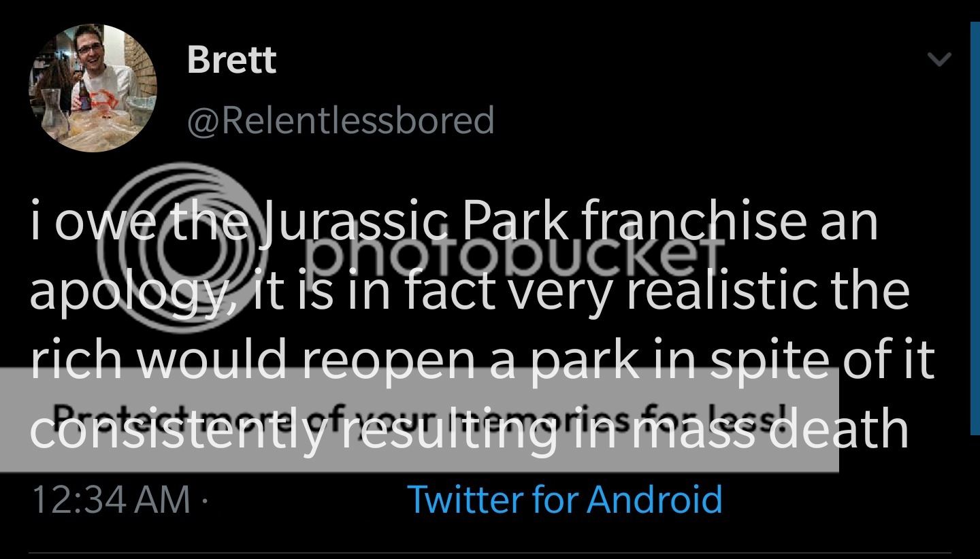Open the display name Brett
The width and height of the screenshot is (980, 559).
pos(231,60)
